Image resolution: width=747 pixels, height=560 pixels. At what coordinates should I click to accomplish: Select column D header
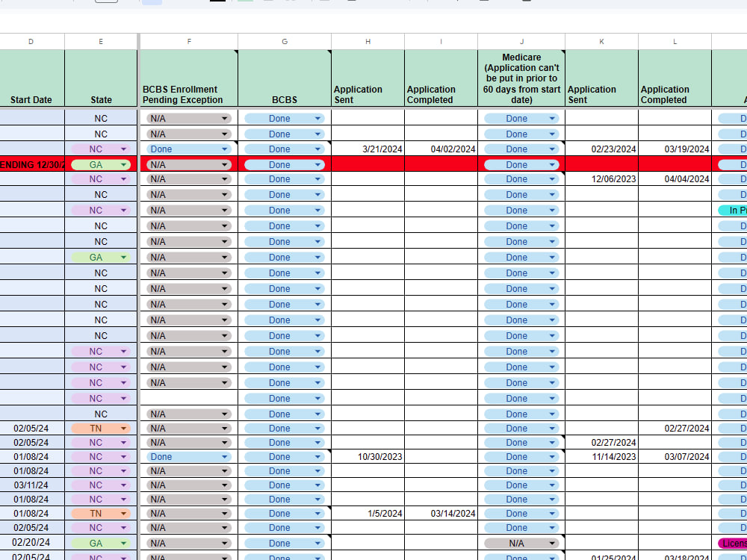tap(31, 42)
